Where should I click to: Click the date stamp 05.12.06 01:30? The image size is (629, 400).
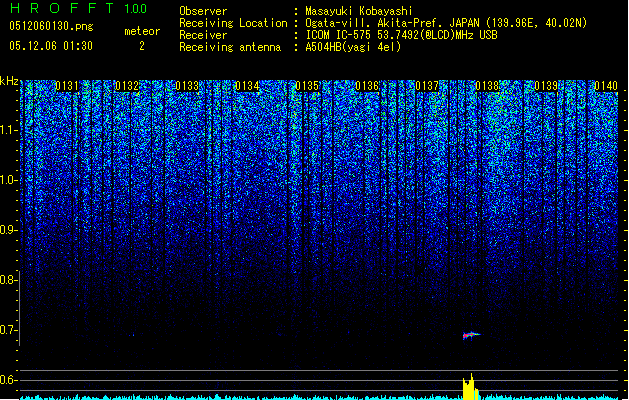51,46
